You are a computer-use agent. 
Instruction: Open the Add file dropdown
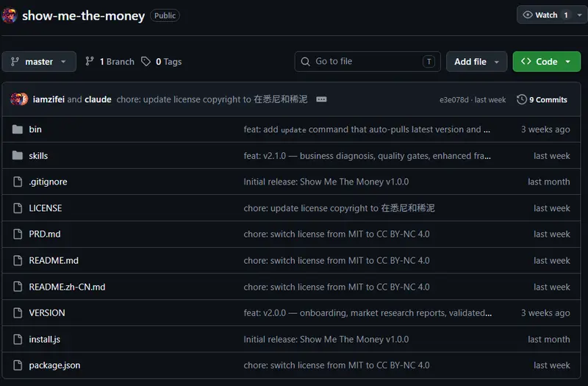[x=476, y=62]
